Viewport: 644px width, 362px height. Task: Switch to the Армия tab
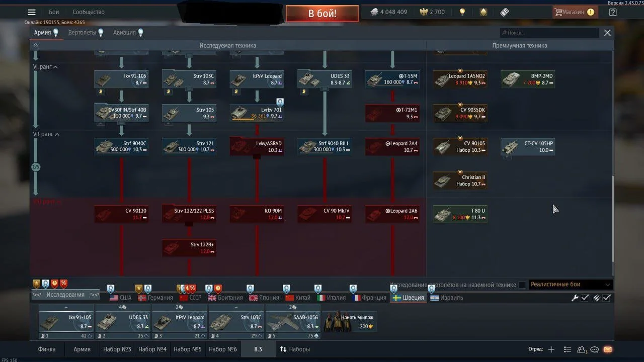[46, 33]
